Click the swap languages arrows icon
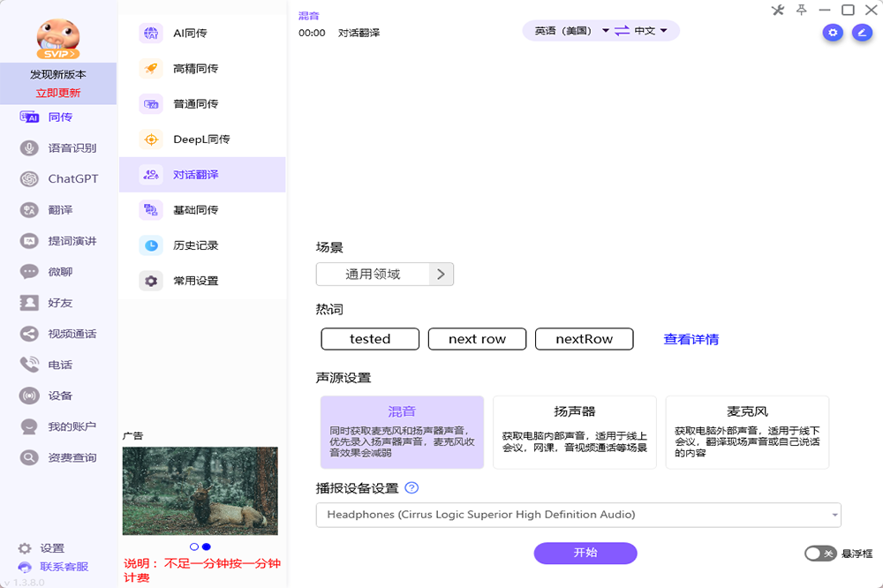 click(x=623, y=31)
